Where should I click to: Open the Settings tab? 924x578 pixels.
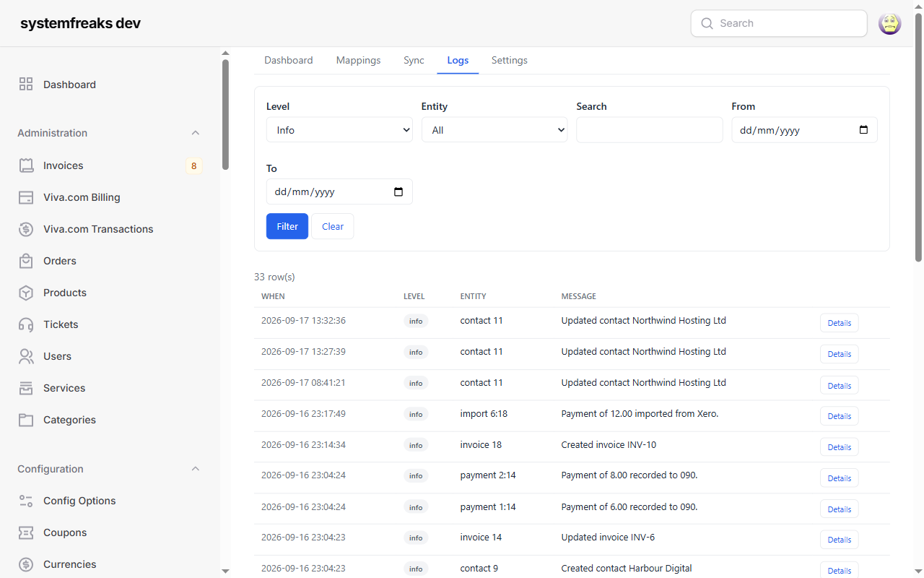coord(510,60)
